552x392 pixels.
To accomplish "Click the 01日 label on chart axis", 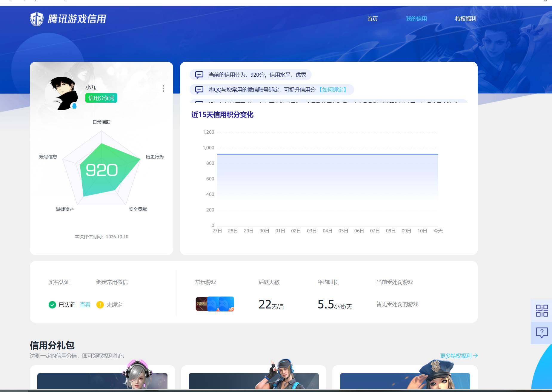I will pyautogui.click(x=280, y=231).
